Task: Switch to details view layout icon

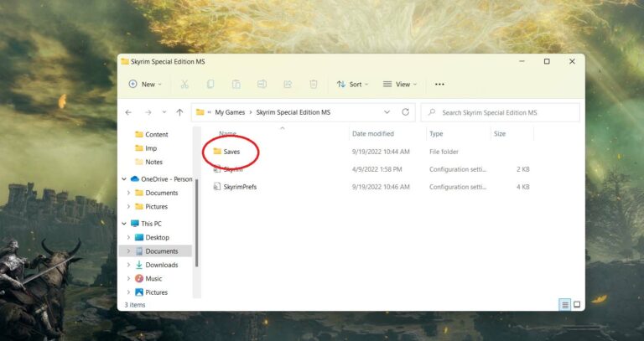Action: coord(564,304)
